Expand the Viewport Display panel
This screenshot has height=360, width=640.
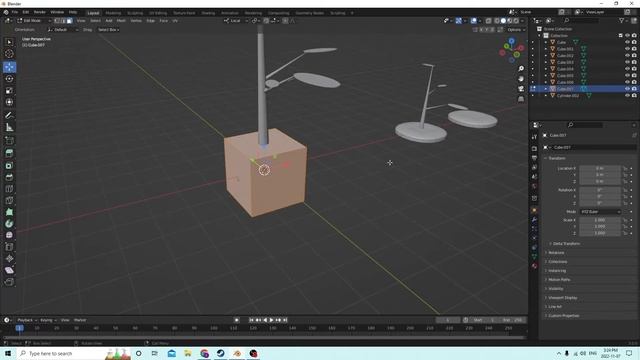tap(562, 298)
